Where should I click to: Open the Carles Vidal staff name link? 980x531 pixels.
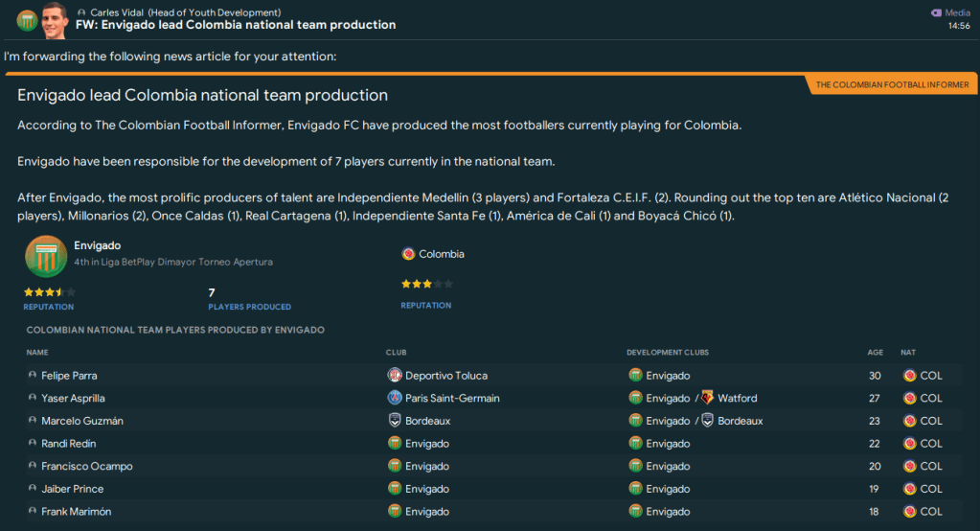click(119, 12)
